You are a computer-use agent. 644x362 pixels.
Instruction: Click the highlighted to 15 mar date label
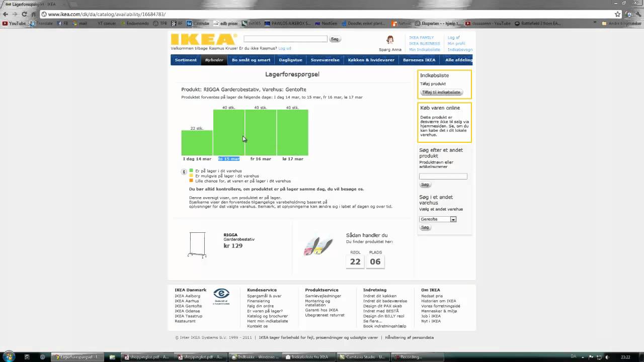click(229, 159)
